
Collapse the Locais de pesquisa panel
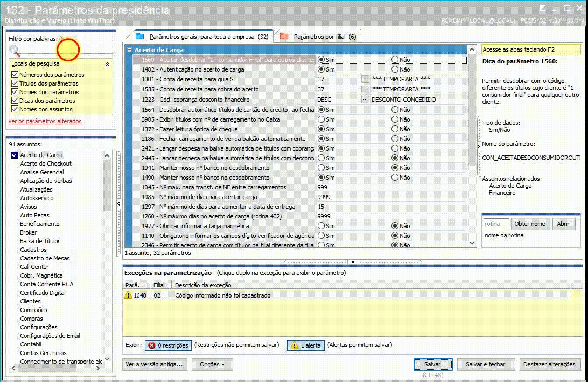coord(107,64)
